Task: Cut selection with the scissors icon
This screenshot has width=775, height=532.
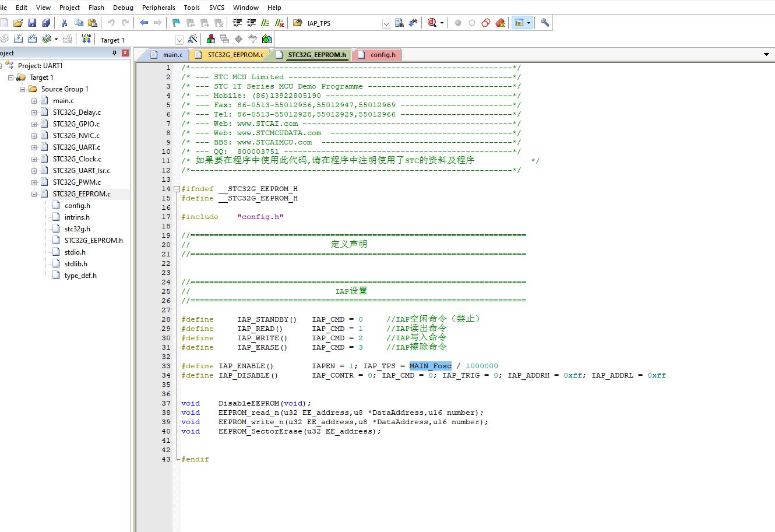Action: 65,23
